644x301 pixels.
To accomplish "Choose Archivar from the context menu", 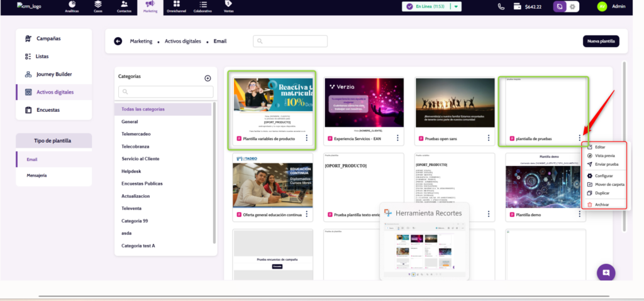I will (x=602, y=205).
